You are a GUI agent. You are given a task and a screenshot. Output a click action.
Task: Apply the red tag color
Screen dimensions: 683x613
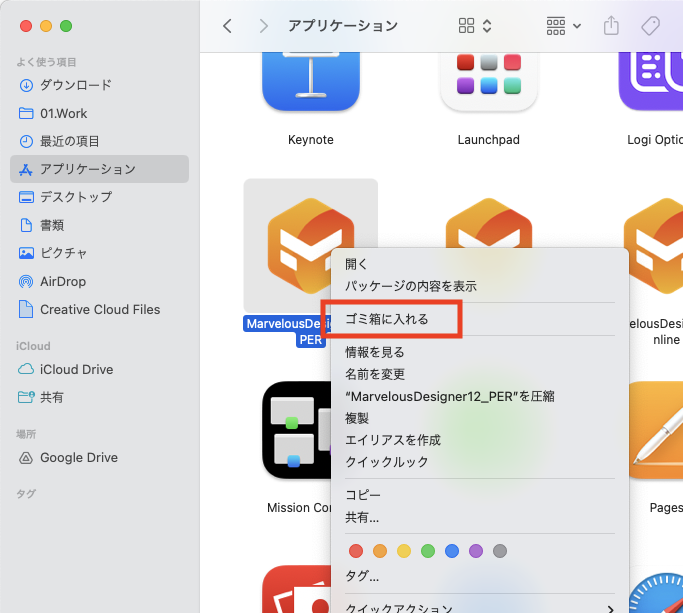[x=356, y=551]
